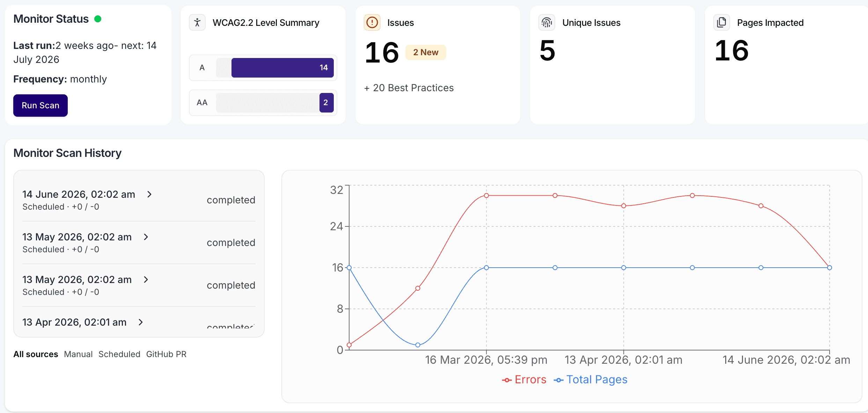Expand the 14 June 2026 scan chevron
Image resolution: width=868 pixels, height=413 pixels.
pos(149,194)
